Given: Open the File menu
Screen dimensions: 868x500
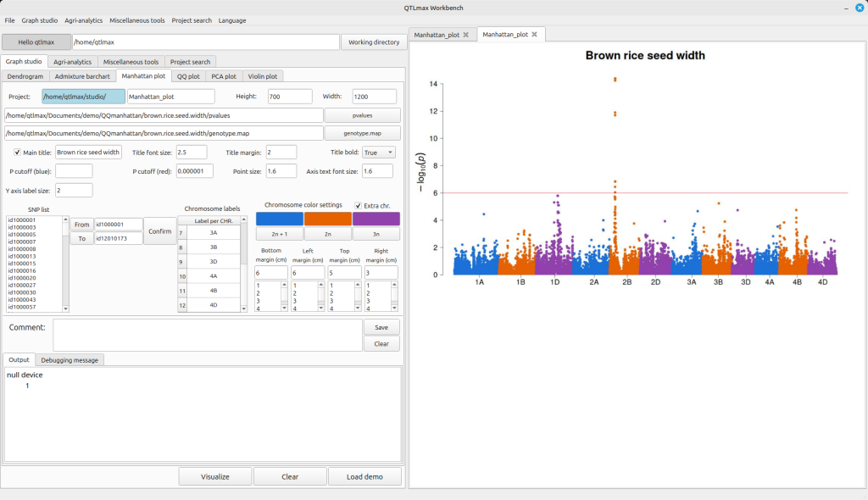Looking at the screenshot, I should coord(9,20).
